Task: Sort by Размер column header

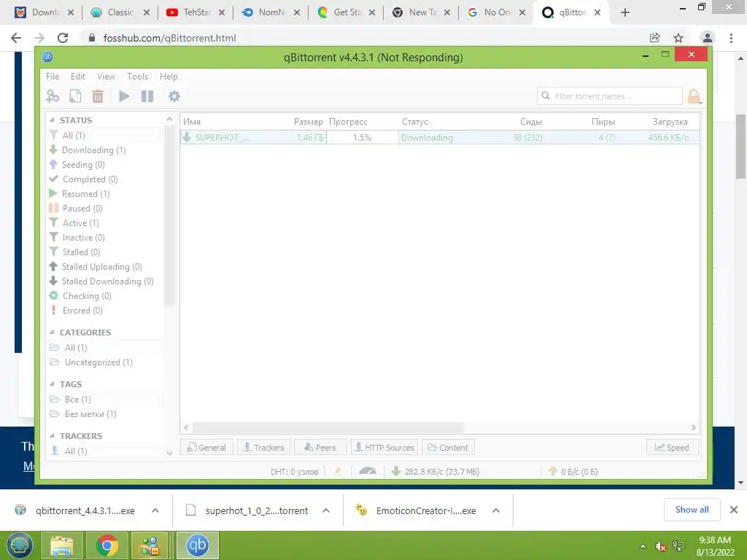Action: tap(309, 122)
